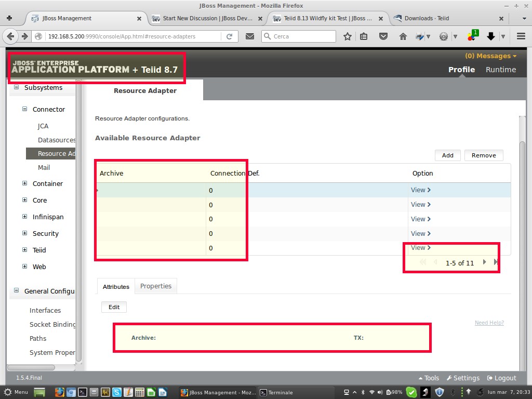
Task: Expand the Core tree node
Action: [24, 200]
